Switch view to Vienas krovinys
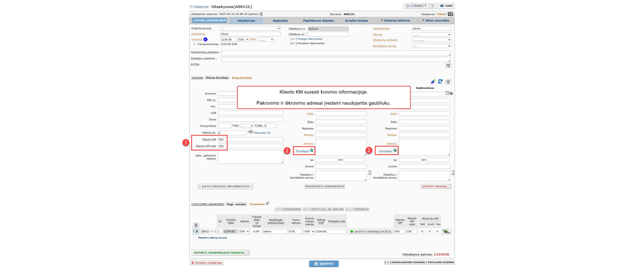The image size is (644, 274). tap(217, 78)
